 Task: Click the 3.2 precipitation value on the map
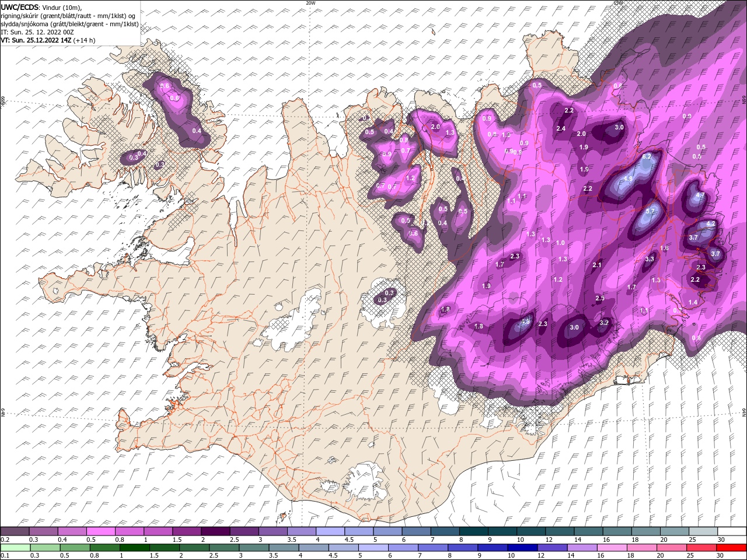pyautogui.click(x=604, y=323)
